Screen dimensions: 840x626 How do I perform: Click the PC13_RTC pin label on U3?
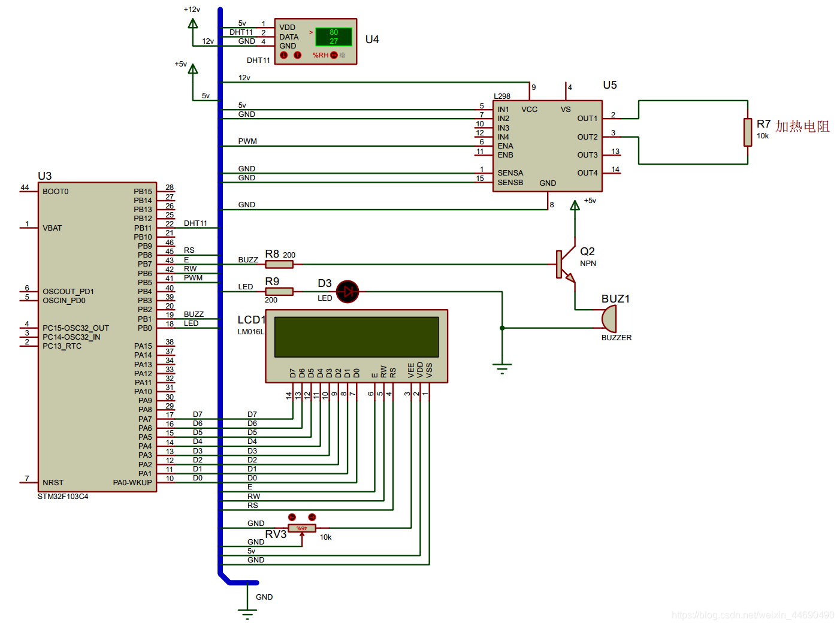[x=62, y=346]
